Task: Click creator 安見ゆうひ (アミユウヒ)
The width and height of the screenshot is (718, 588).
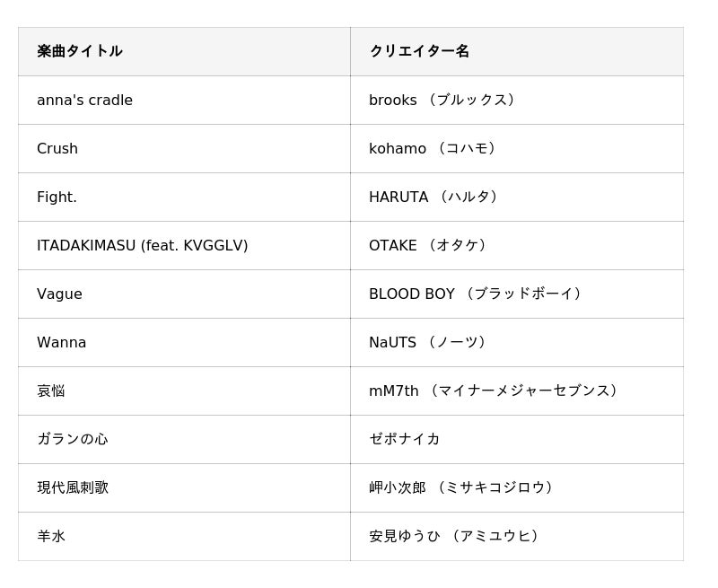Action: (456, 536)
